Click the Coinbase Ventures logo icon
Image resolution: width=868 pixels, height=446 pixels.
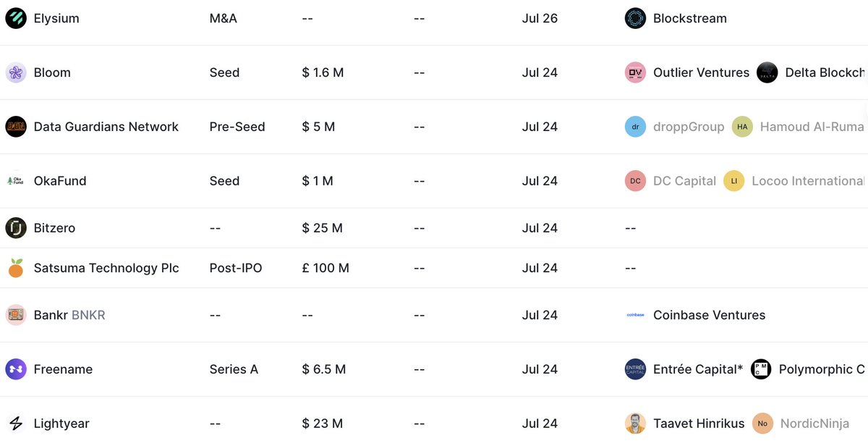[x=635, y=315]
